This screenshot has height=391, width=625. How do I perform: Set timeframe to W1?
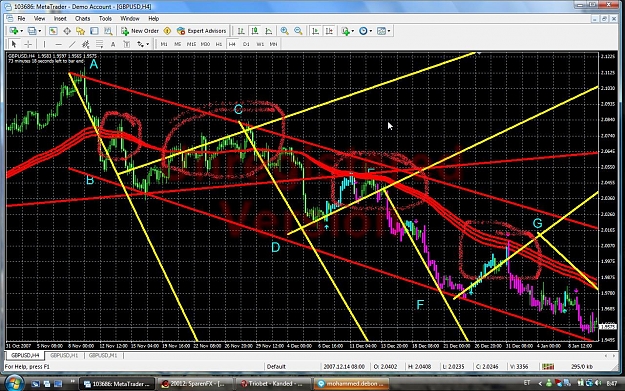pyautogui.click(x=260, y=44)
